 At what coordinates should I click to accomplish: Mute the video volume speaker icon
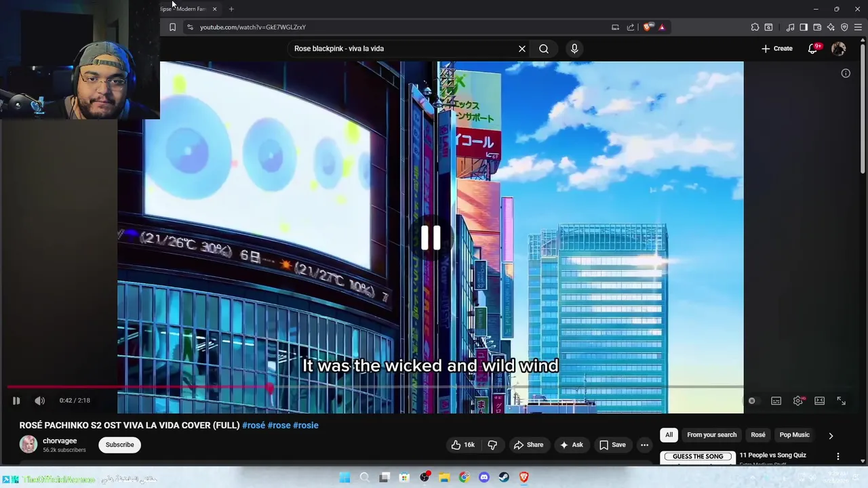tap(40, 401)
